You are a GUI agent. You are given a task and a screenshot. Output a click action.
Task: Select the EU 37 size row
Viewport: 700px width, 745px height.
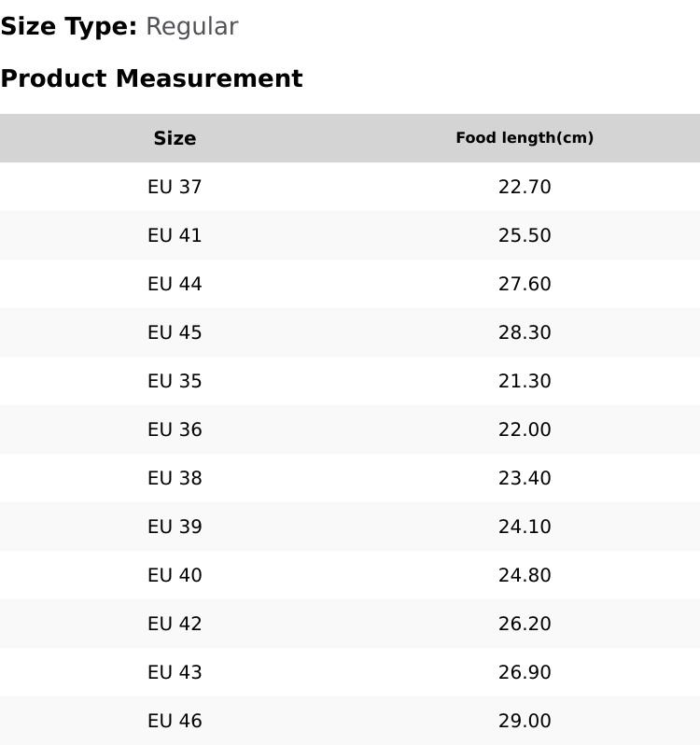pyautogui.click(x=175, y=187)
